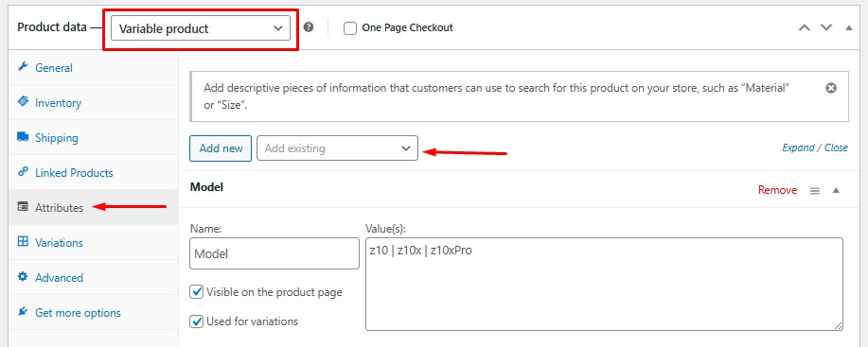868x347 pixels.
Task: Open the Variations tab
Action: coord(93,242)
